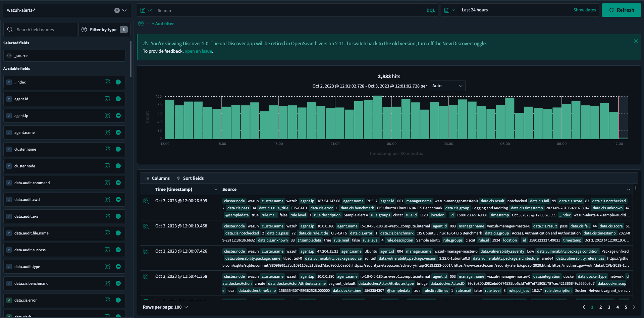644x318 pixels.
Task: Open filter options icon beside Add filter
Action: 141,23
